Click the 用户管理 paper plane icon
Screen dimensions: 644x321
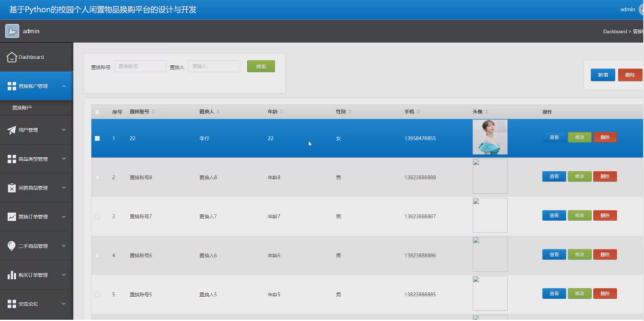[x=11, y=130]
